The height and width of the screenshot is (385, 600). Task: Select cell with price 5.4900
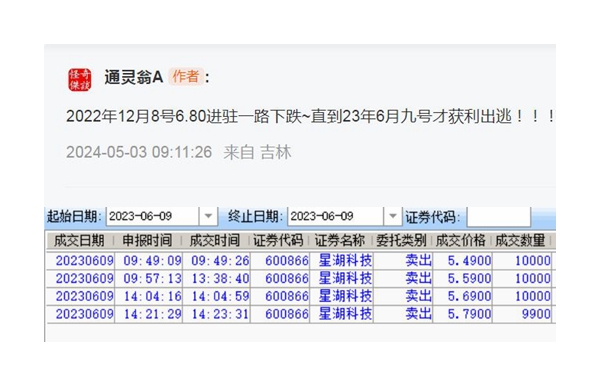[x=462, y=261]
